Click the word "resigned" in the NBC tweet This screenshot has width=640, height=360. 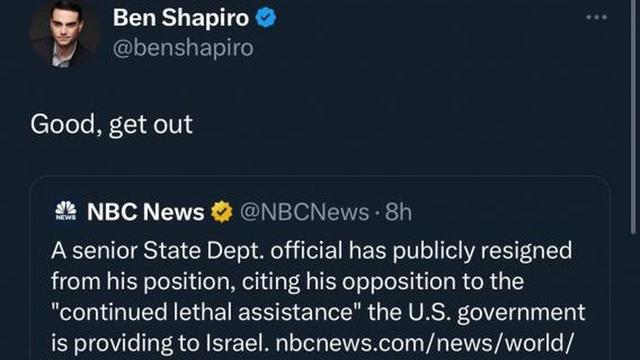tap(526, 251)
